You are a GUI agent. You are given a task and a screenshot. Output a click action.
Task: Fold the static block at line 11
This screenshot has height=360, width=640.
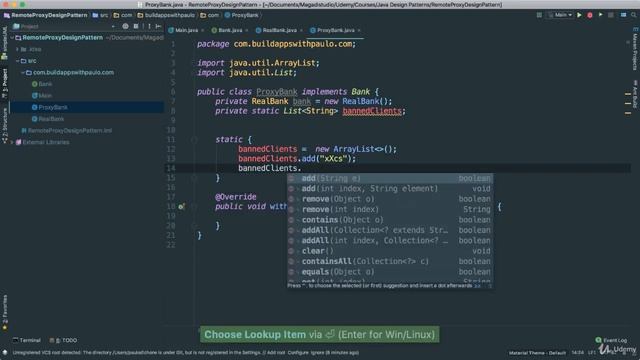point(194,140)
